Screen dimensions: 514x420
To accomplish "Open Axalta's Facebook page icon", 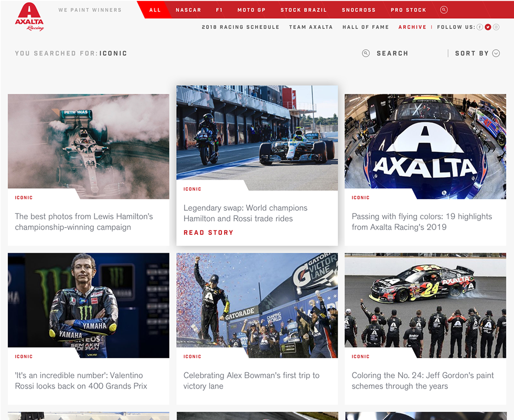I will (x=479, y=27).
